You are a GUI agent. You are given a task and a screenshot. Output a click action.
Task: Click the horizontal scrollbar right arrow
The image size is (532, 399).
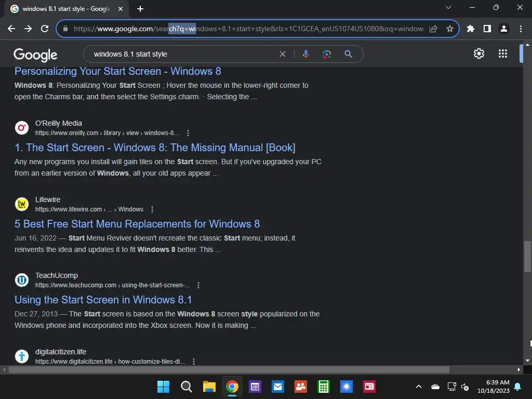point(519,370)
